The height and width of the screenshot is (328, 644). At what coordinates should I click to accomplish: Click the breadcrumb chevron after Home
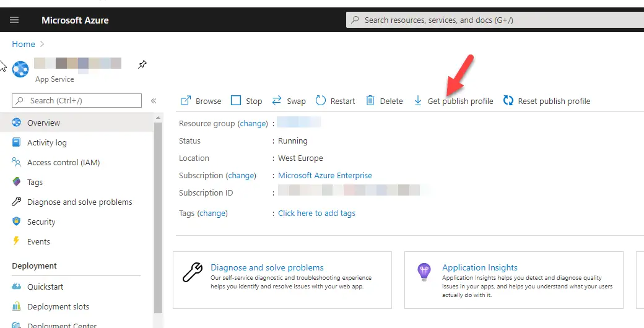coord(42,44)
